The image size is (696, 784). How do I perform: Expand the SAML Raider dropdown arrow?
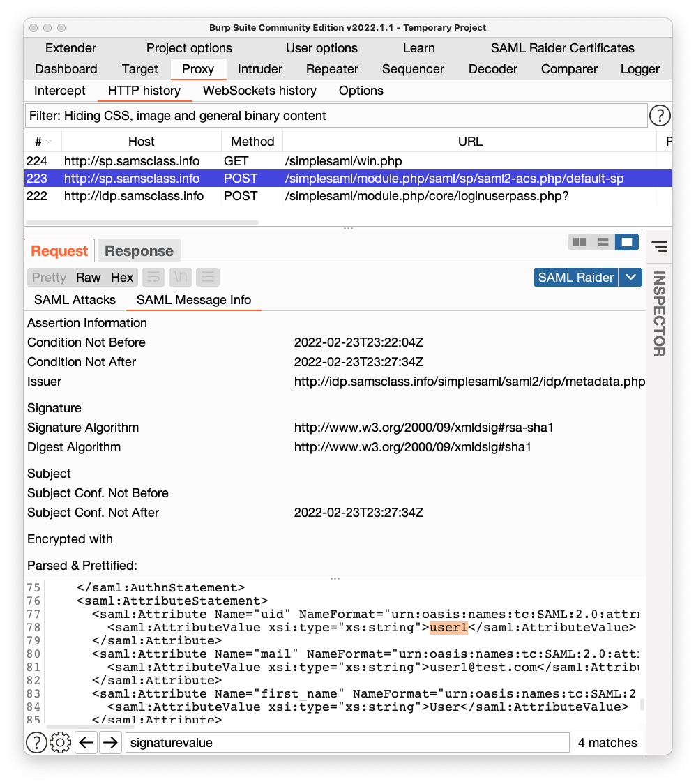(630, 277)
